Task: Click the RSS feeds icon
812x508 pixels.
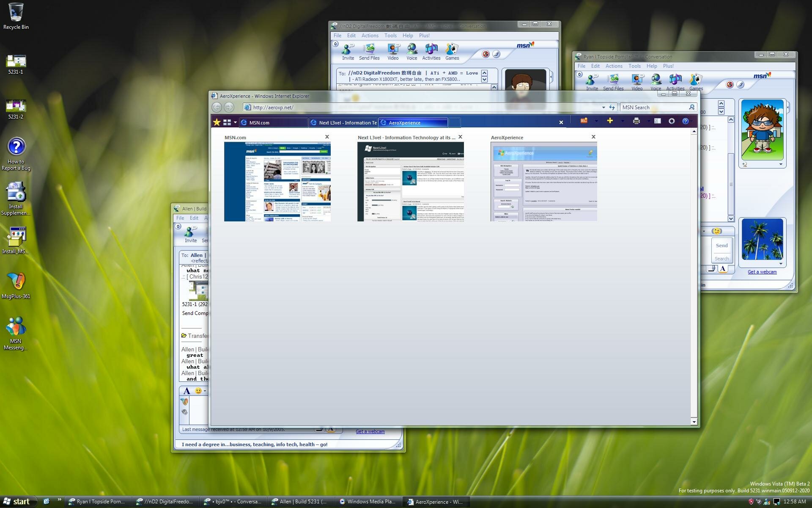Action: (x=584, y=121)
